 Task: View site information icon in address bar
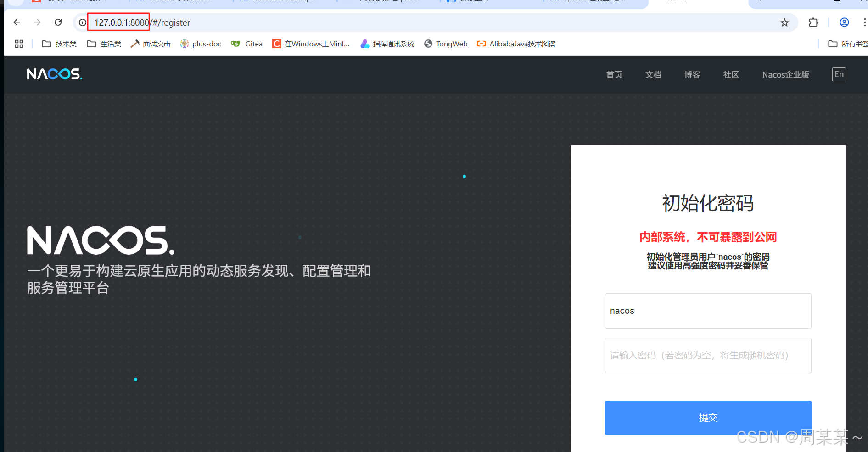click(83, 22)
